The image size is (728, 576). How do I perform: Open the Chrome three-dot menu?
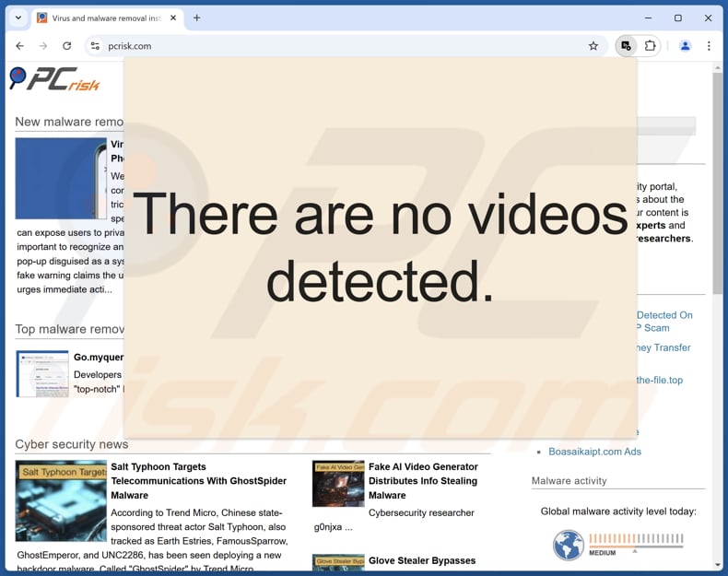(709, 46)
